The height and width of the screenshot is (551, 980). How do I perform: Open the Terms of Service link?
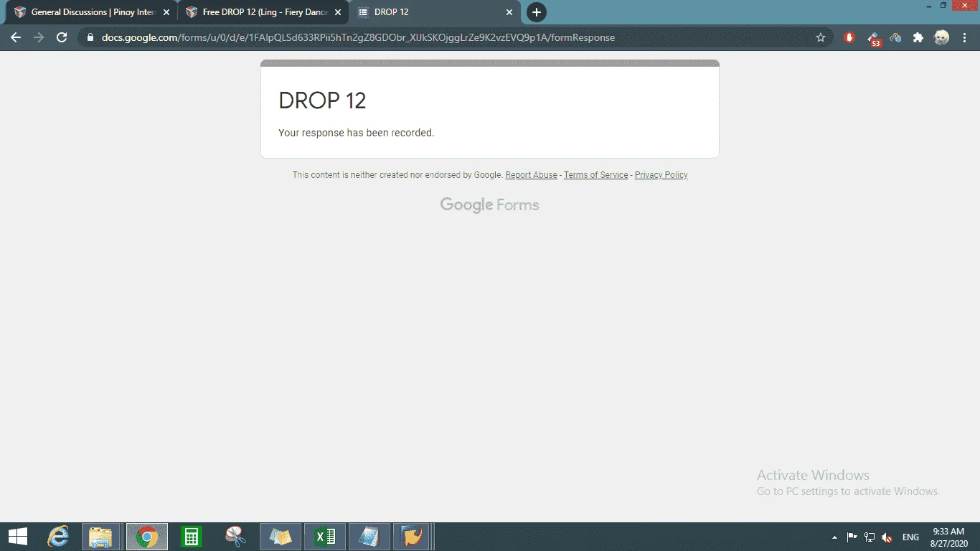[x=595, y=175]
